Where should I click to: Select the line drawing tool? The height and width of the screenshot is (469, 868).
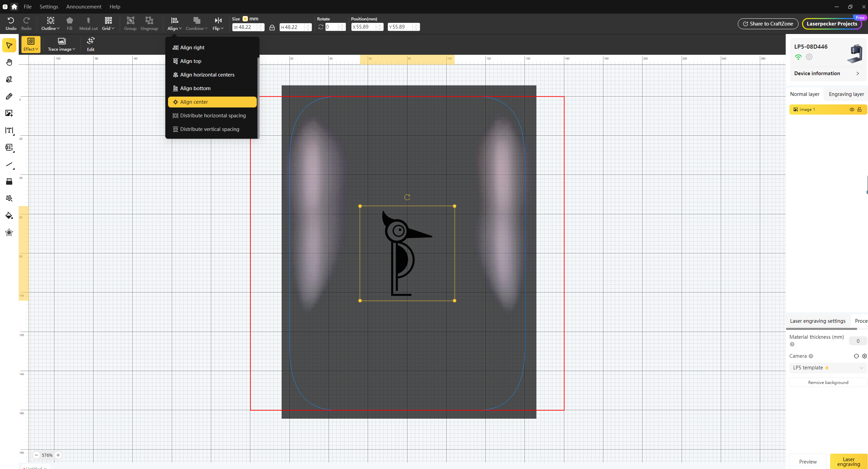pyautogui.click(x=9, y=165)
